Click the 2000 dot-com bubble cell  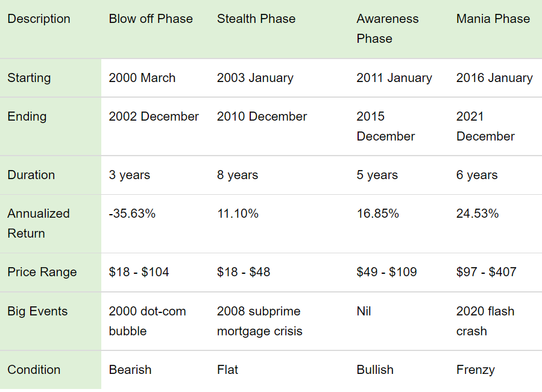[147, 321]
